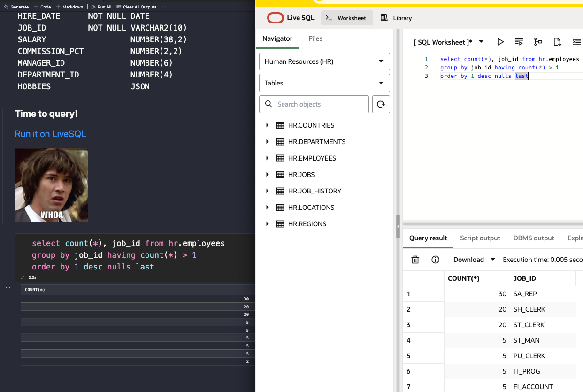Click the HR.COUNTRIES table icon

(280, 125)
